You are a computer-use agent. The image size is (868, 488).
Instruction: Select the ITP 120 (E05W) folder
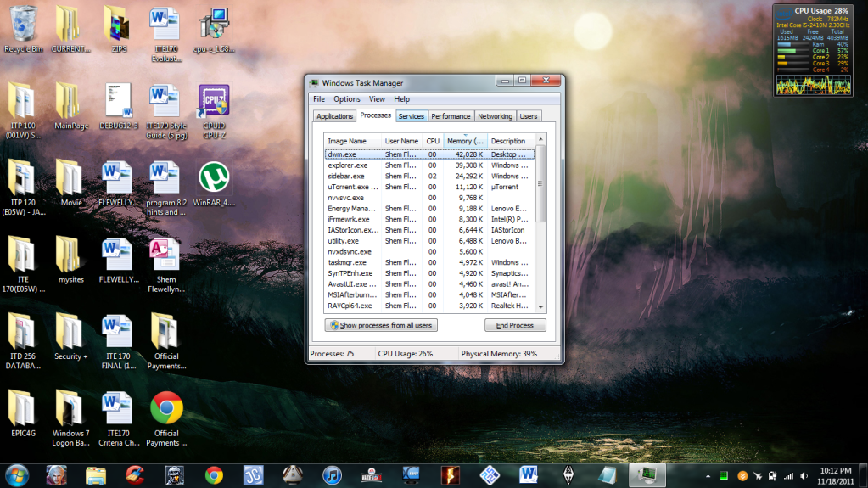click(23, 188)
